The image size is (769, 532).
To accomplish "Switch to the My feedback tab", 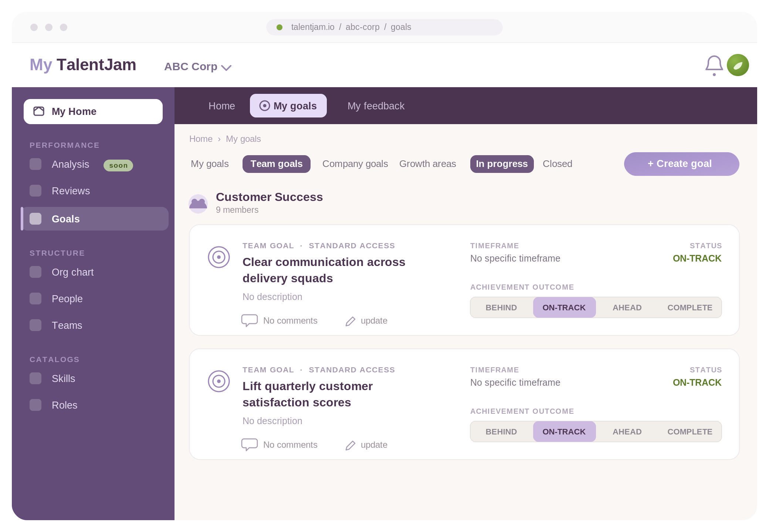I will coord(376,106).
